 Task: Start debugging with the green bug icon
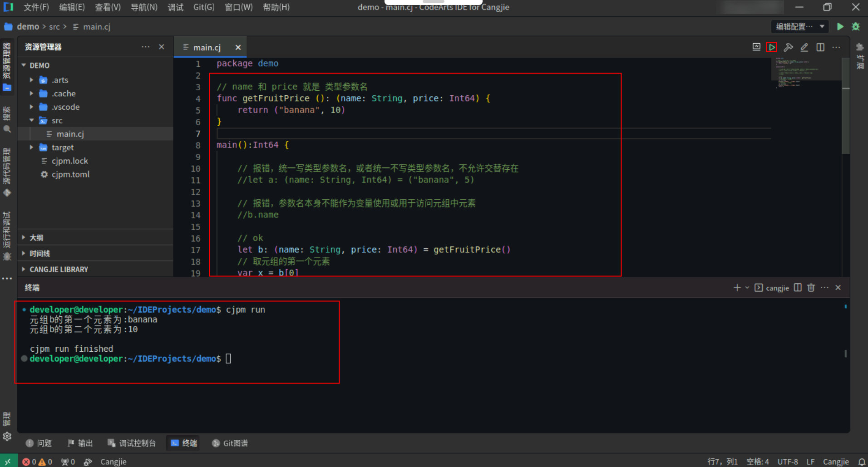856,27
